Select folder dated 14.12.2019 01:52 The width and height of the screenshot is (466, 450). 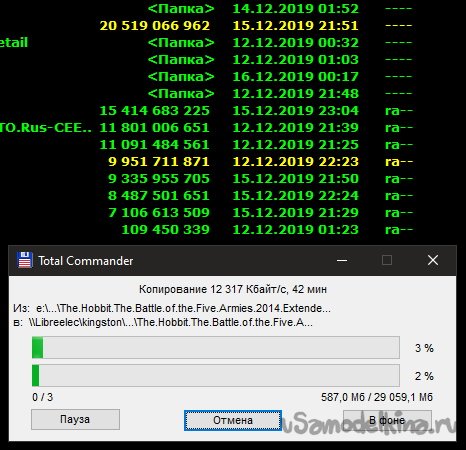[207, 9]
